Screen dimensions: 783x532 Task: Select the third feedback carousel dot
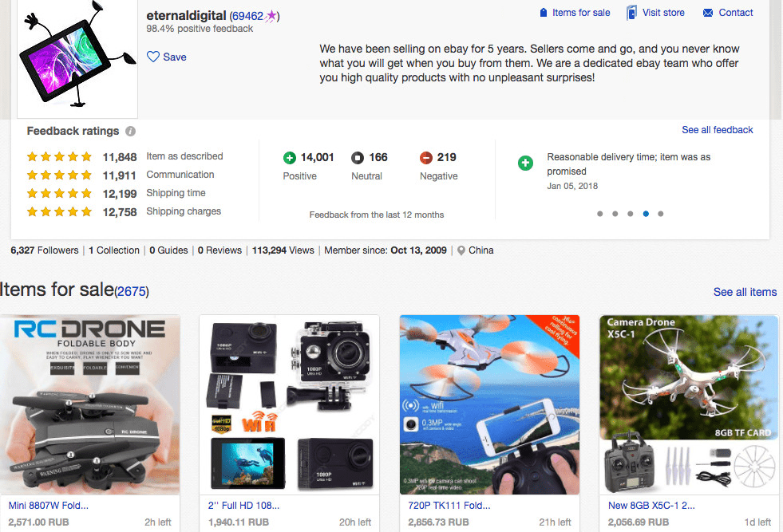(631, 214)
